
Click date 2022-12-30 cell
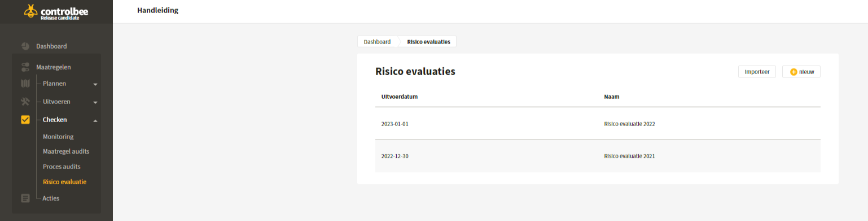pyautogui.click(x=394, y=156)
